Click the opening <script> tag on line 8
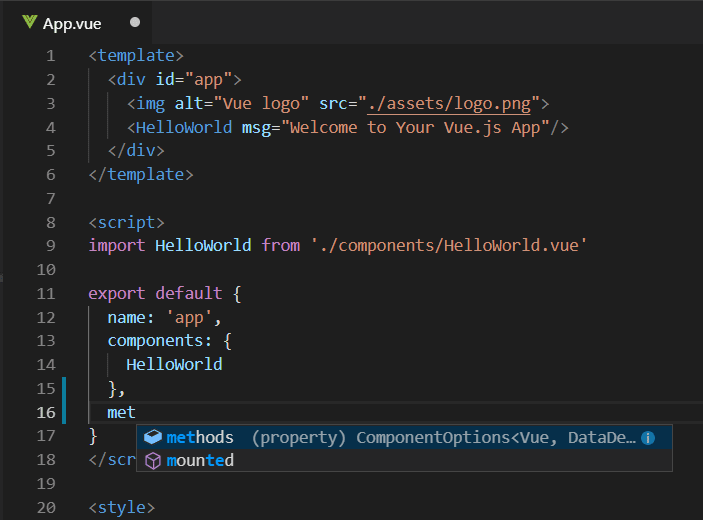This screenshot has height=520, width=703. click(x=126, y=223)
